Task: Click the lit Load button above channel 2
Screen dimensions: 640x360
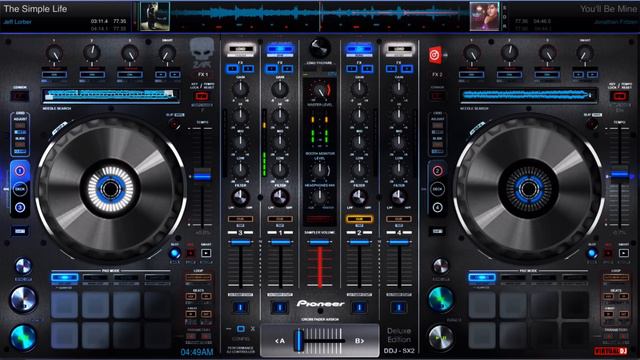Action: 359,49
